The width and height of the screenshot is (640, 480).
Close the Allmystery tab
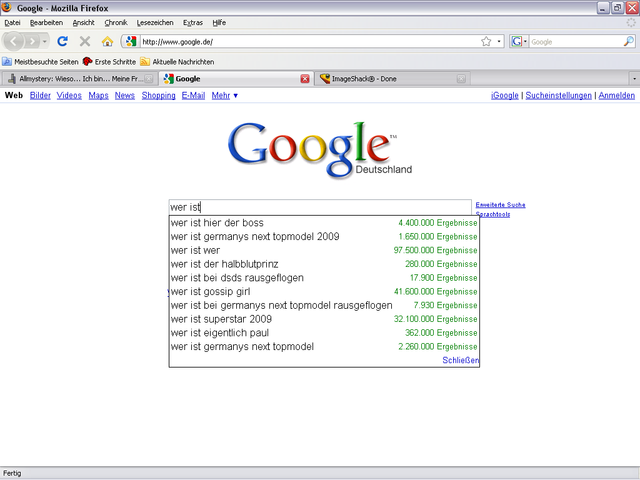pos(149,79)
